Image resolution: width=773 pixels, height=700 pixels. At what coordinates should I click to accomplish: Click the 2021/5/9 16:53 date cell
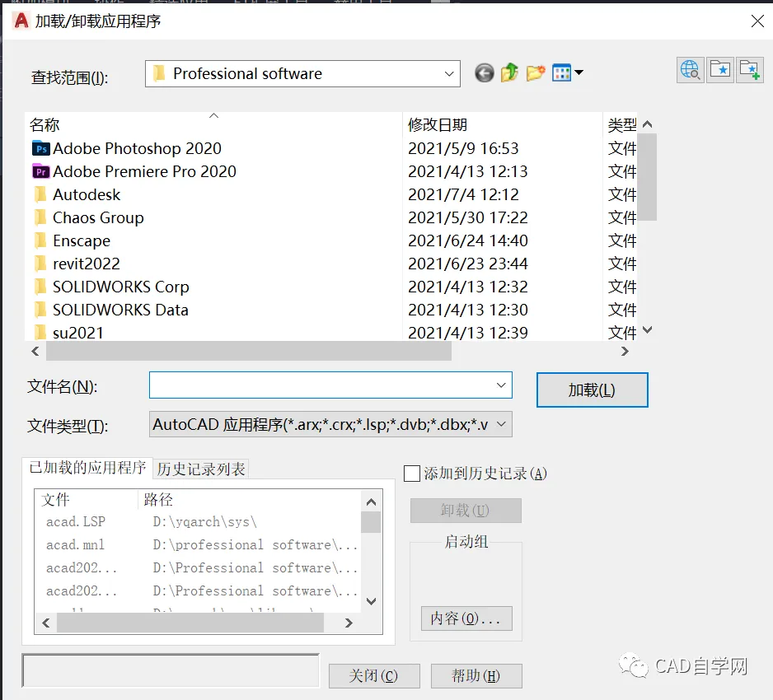pyautogui.click(x=463, y=149)
